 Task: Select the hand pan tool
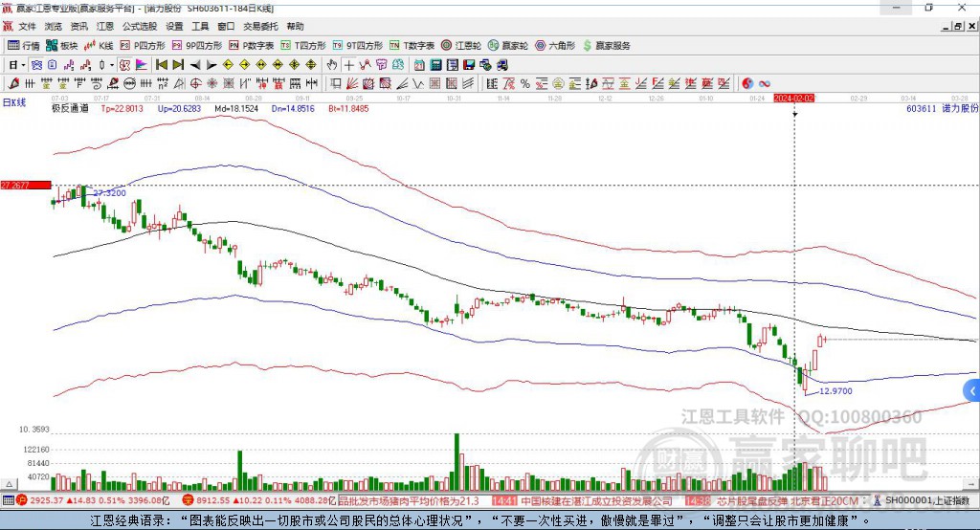click(x=332, y=65)
